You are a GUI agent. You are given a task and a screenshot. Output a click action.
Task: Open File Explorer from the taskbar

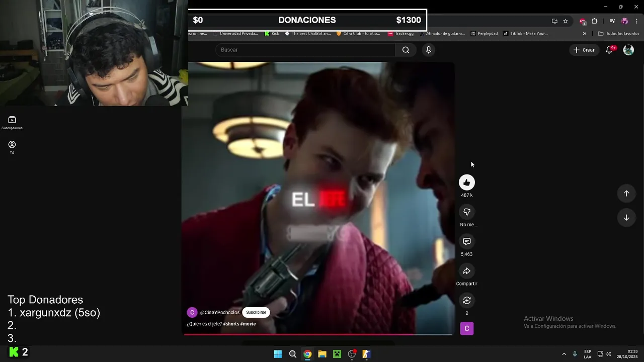point(322,354)
